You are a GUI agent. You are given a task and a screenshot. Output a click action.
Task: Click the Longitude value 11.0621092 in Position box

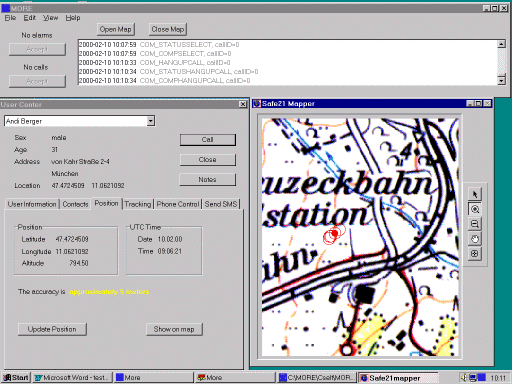click(x=72, y=251)
